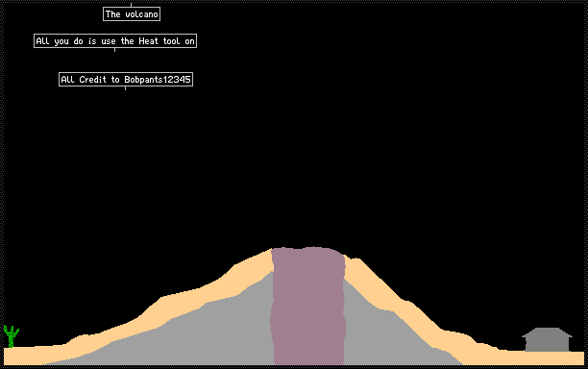
Task: Click the roof of the gray house
Action: (x=547, y=332)
